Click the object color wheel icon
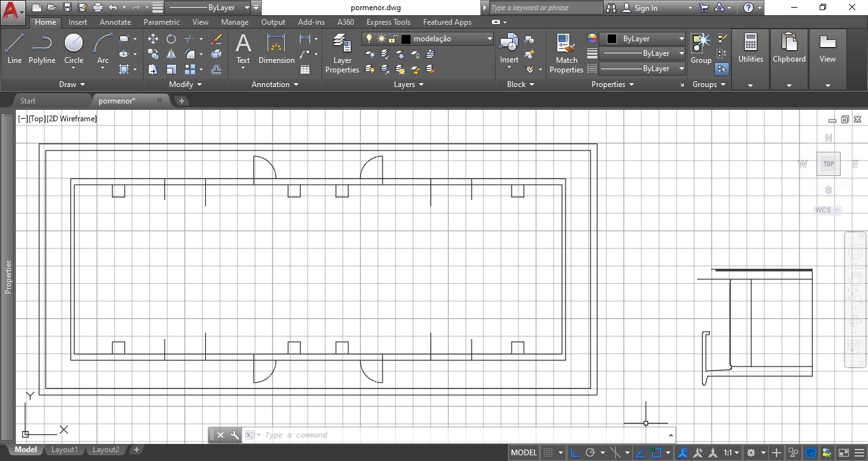The image size is (868, 461). tap(592, 39)
